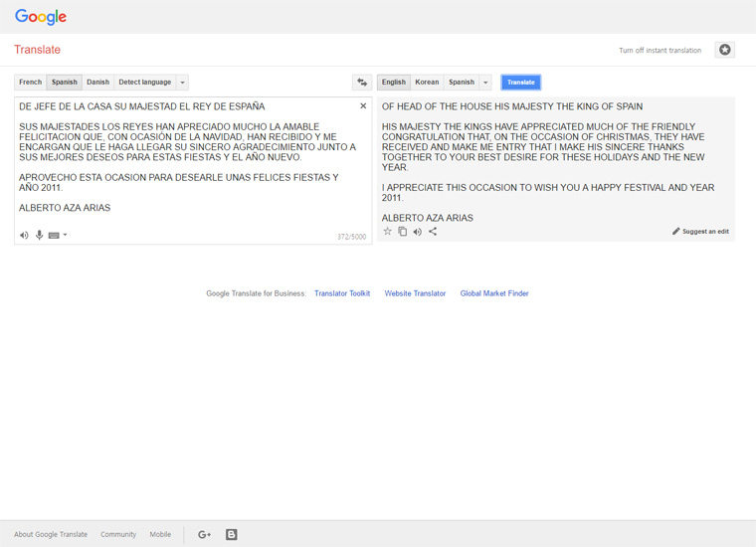Open Mobile footer link
The height and width of the screenshot is (547, 756).
tap(160, 534)
